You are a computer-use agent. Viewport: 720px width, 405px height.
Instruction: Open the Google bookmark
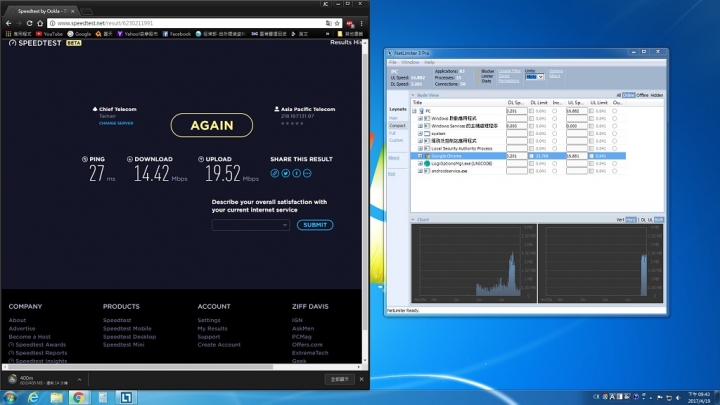pyautogui.click(x=79, y=34)
